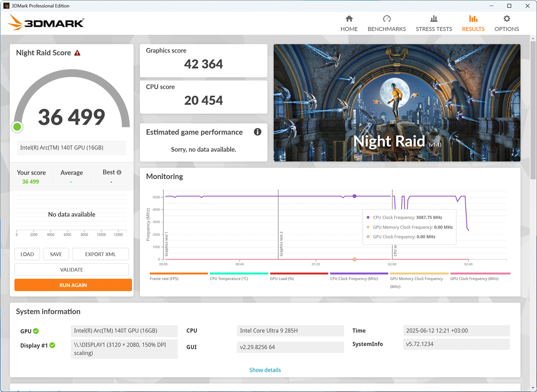The height and width of the screenshot is (392, 537).
Task: Open the Benchmarks tab
Action: click(387, 24)
